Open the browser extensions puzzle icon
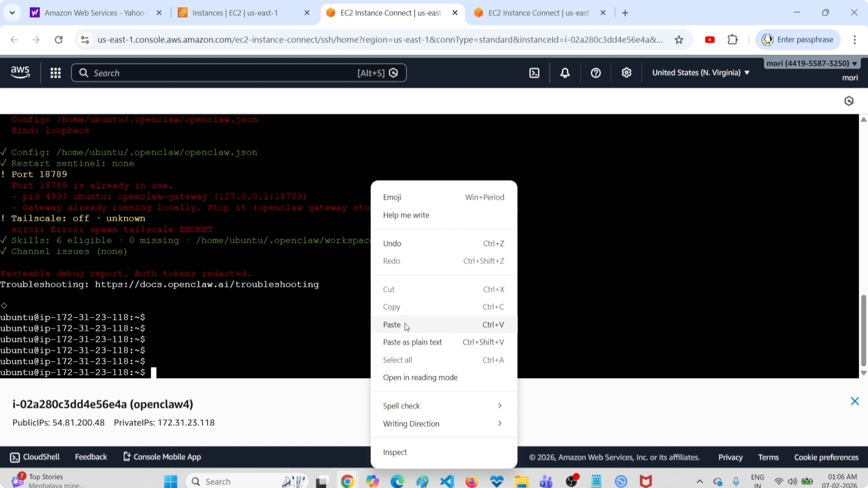Screen dimensions: 868x488 pos(733,39)
